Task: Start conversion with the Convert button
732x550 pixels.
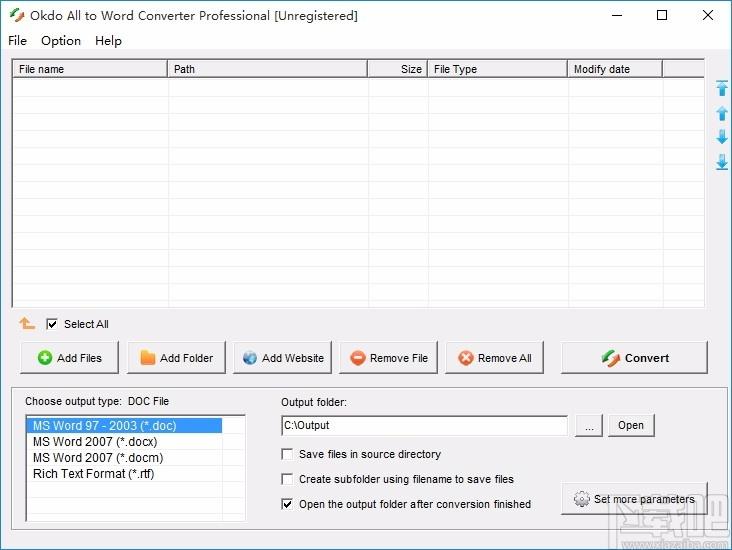Action: pyautogui.click(x=634, y=358)
